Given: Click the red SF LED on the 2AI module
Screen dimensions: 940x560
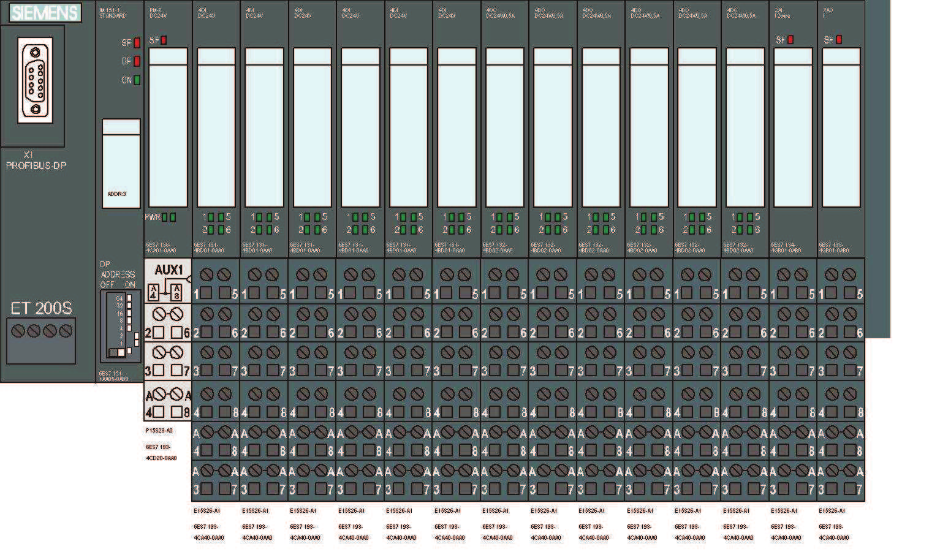Looking at the screenshot, I should point(790,40).
